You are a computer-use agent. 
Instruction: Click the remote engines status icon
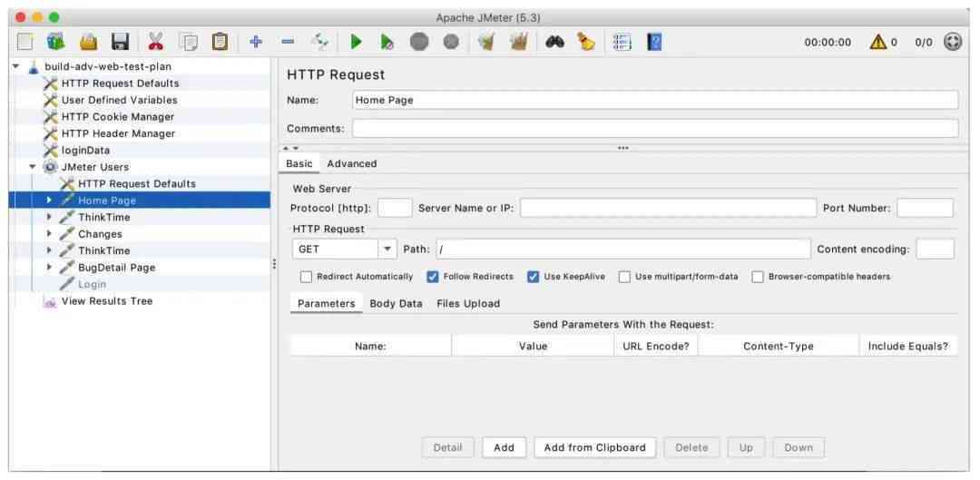click(953, 42)
